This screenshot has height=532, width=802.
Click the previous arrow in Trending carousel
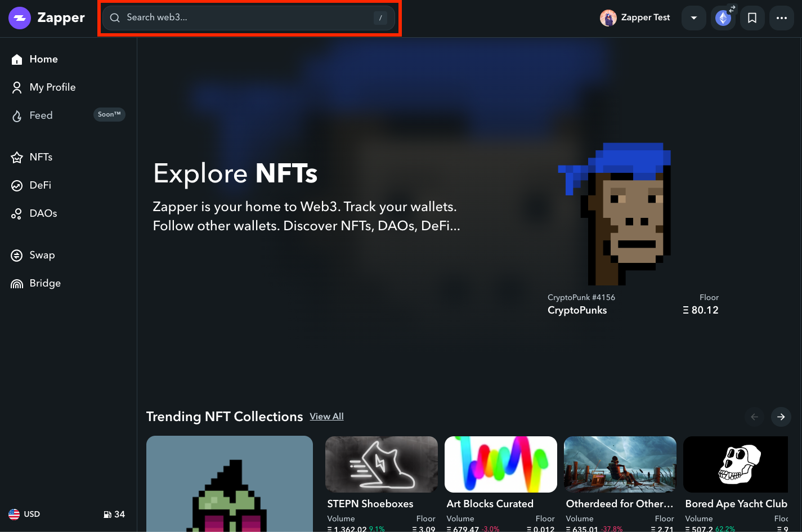pos(755,417)
